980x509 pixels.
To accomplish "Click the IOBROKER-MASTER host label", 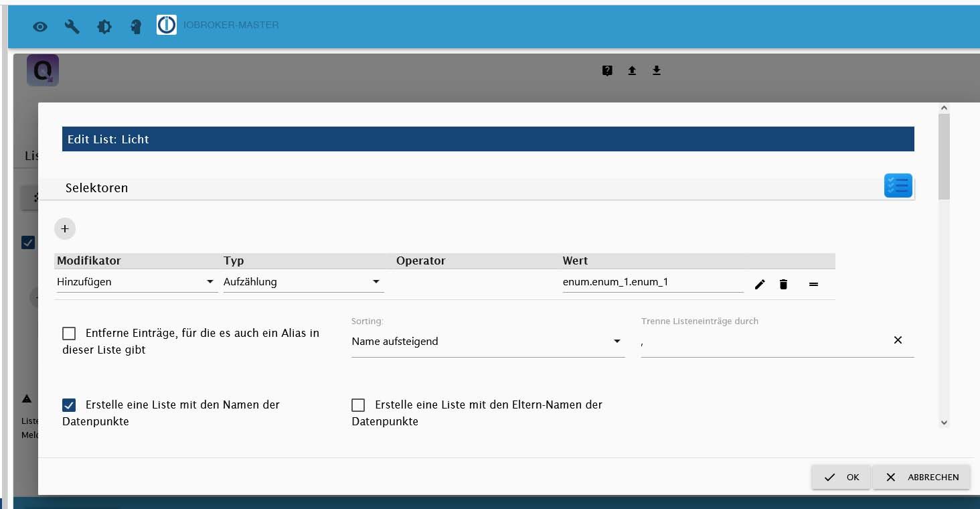I will 231,25.
